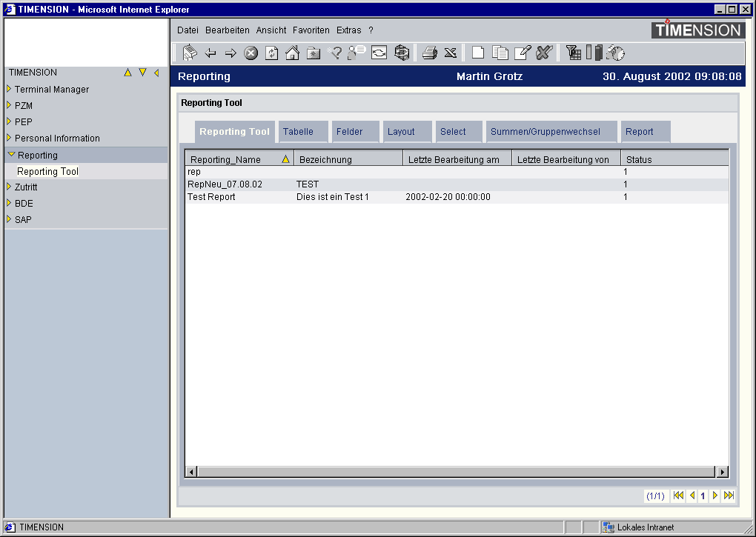Collapse the Reporting tree node

(11, 155)
